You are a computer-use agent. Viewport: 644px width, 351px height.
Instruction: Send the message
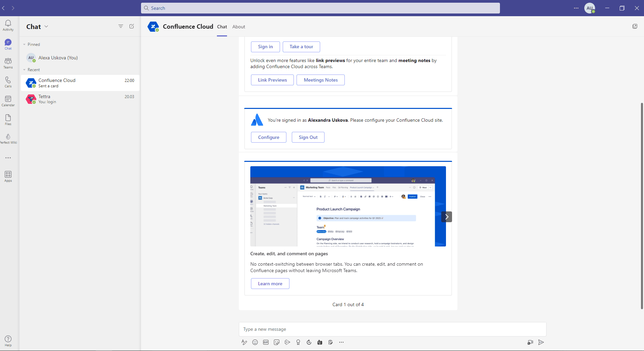pyautogui.click(x=541, y=342)
